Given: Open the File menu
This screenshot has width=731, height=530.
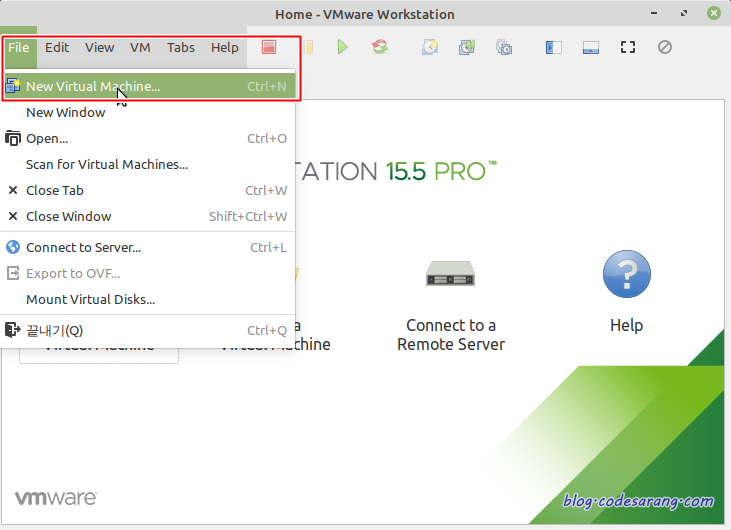Looking at the screenshot, I should tap(19, 48).
